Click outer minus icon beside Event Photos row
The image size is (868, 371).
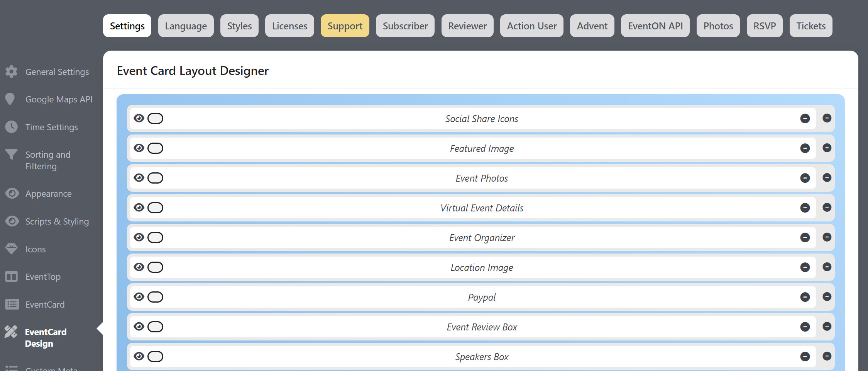[x=827, y=177]
